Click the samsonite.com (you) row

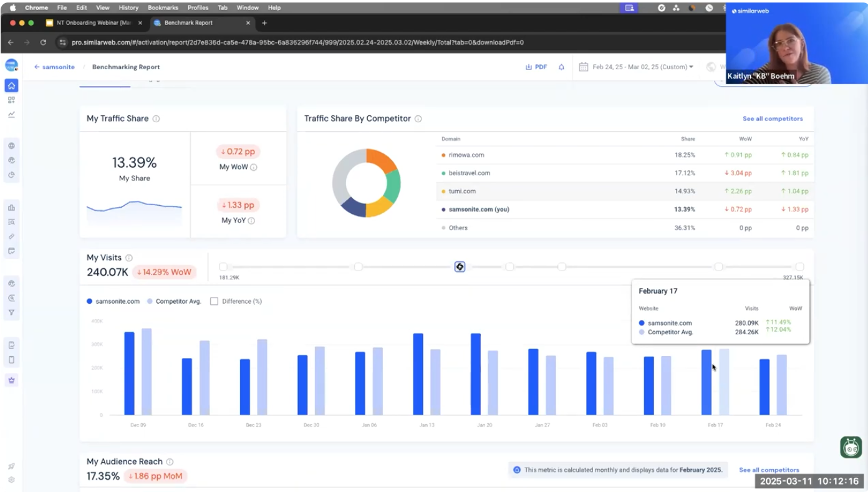(x=625, y=210)
